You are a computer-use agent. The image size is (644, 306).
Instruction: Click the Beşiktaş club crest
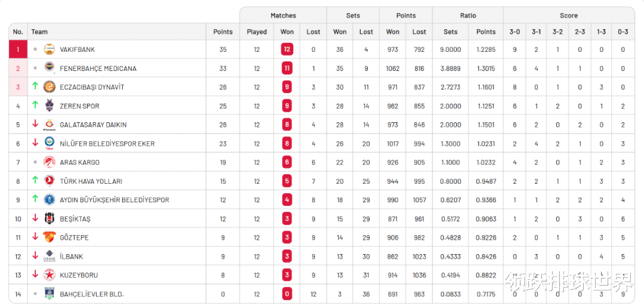coord(49,219)
